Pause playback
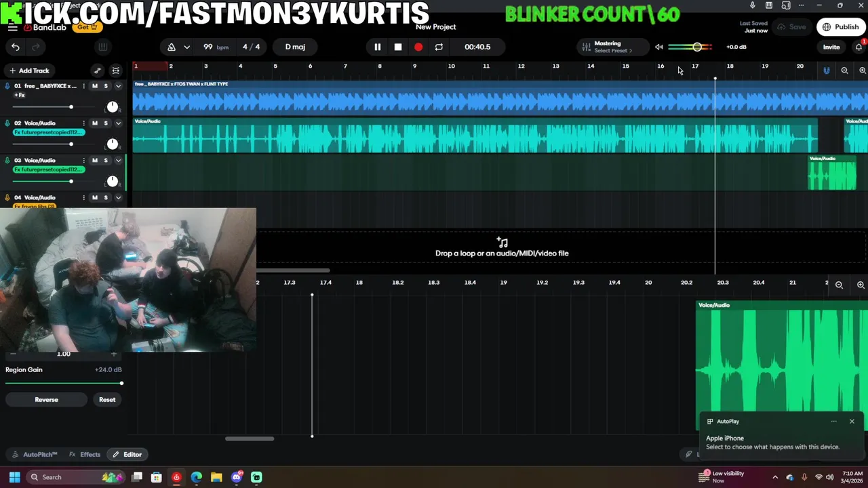This screenshot has height=488, width=868. click(378, 47)
